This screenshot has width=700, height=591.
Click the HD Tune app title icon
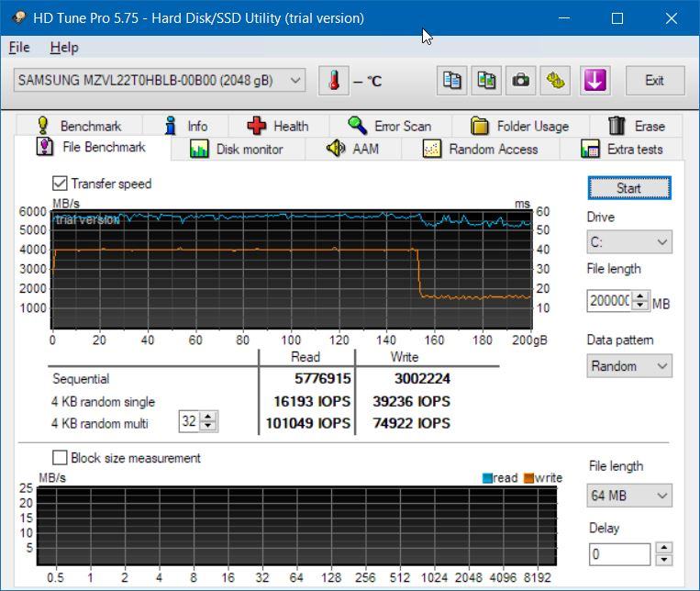pos(18,17)
